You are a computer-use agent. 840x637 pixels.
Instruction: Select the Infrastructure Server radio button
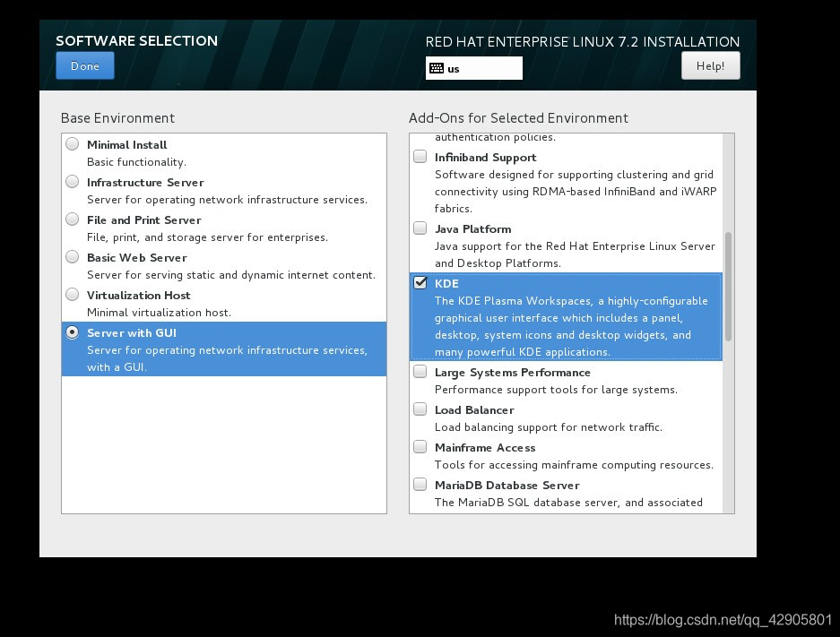73,182
